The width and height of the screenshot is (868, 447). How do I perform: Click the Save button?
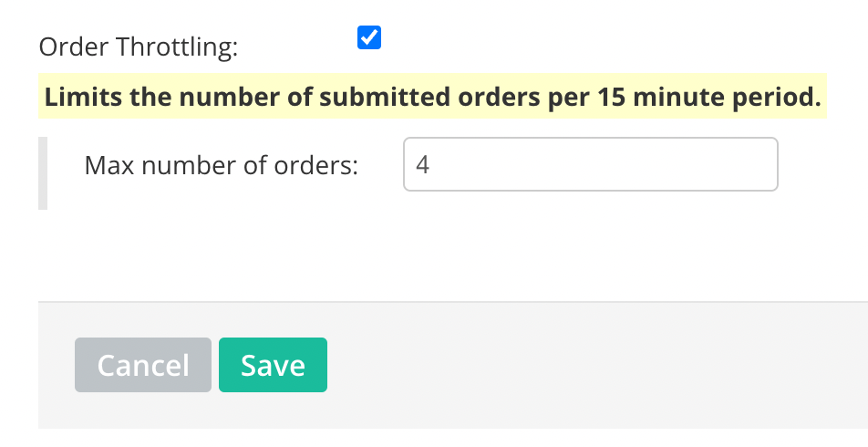[x=273, y=365]
